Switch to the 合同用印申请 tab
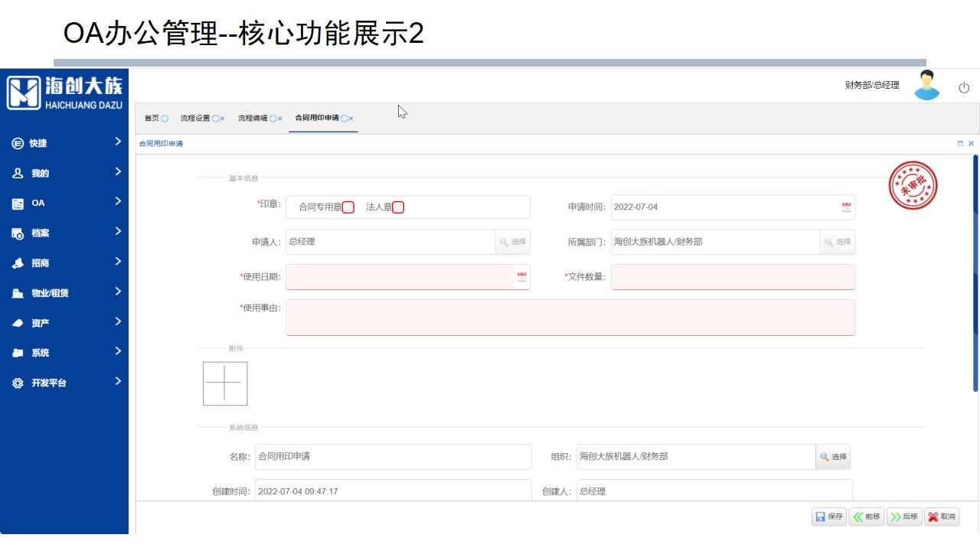This screenshot has height=551, width=980. [x=317, y=118]
